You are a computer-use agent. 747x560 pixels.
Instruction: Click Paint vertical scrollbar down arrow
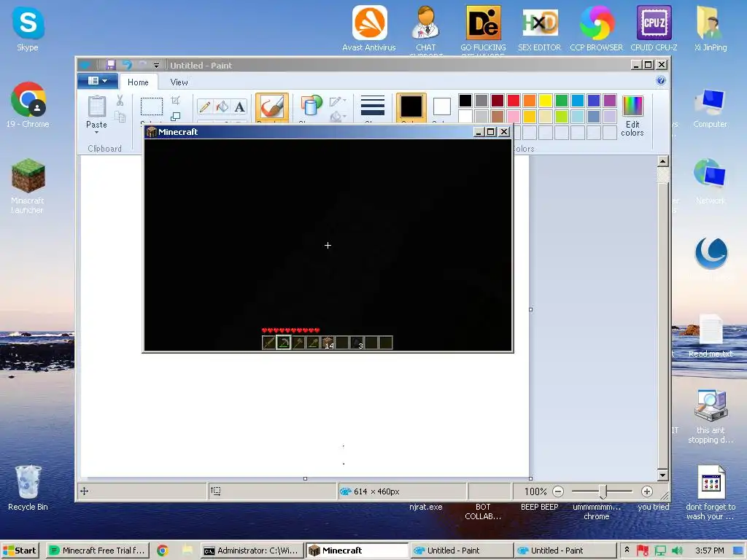coord(662,475)
